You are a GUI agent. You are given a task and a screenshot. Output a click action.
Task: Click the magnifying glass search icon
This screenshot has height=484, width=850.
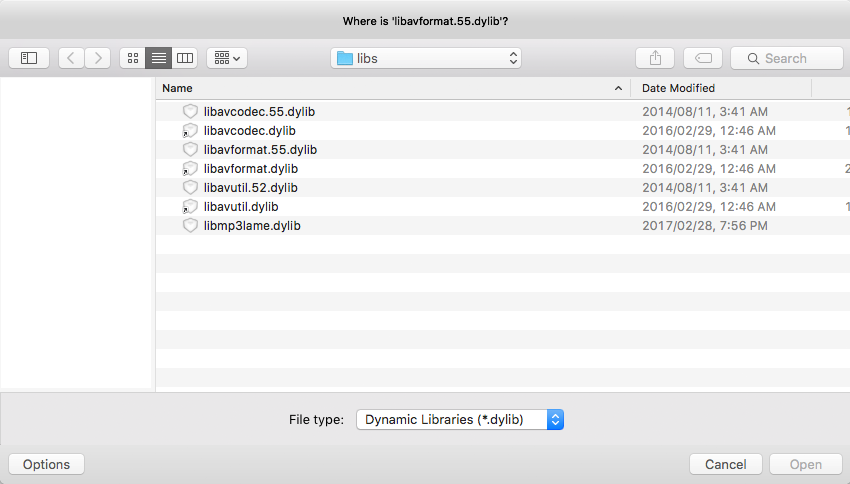(x=753, y=59)
